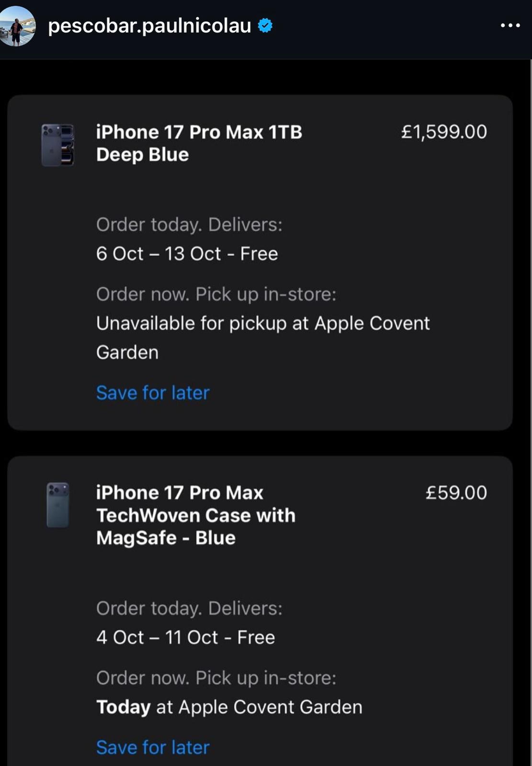Open the pescobar.paulnicolau profile picture

point(17,26)
